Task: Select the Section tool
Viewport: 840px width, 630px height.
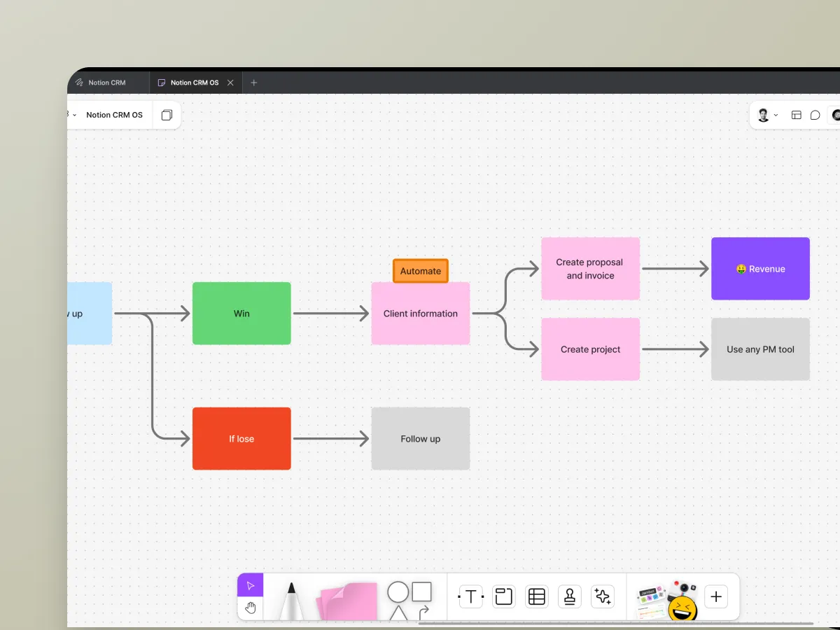Action: (504, 597)
